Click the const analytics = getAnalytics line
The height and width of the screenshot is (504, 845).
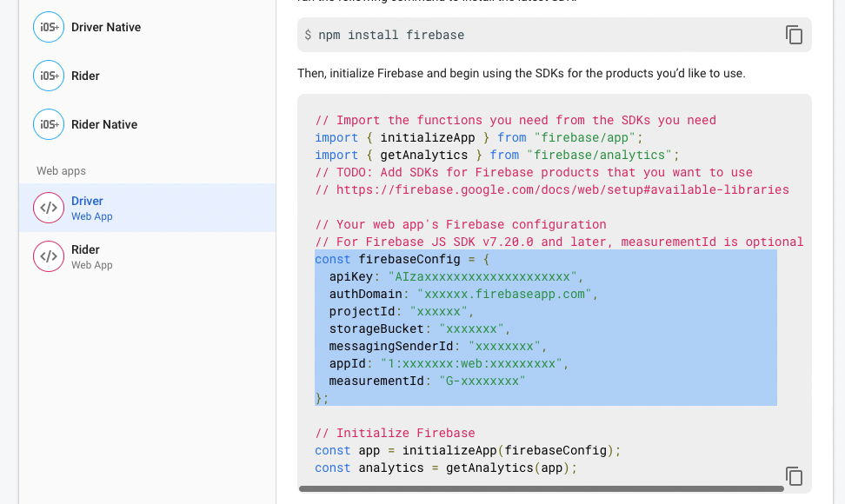pos(446,468)
